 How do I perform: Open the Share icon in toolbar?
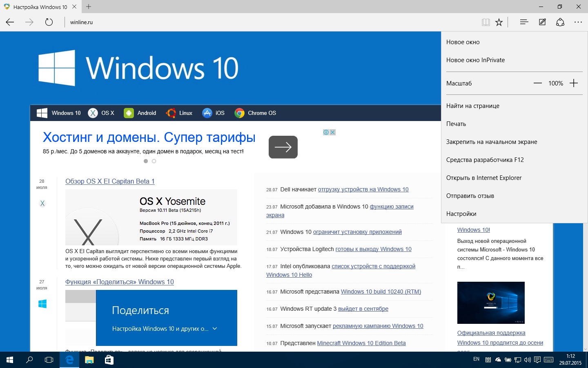(560, 22)
